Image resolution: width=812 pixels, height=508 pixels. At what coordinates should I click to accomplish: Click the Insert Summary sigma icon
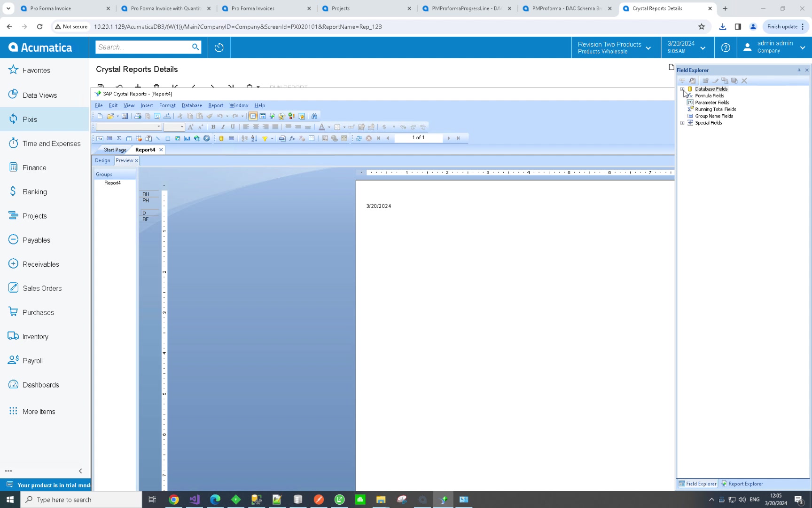pyautogui.click(x=119, y=138)
